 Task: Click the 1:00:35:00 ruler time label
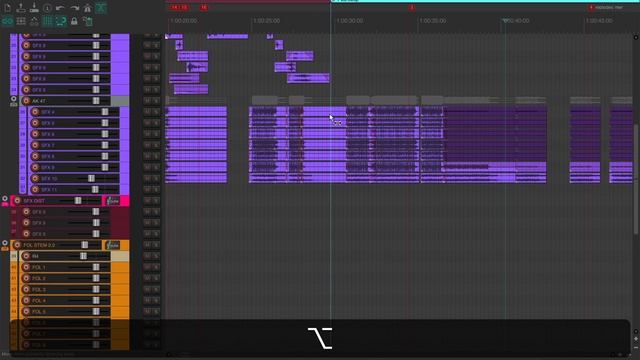(x=433, y=20)
